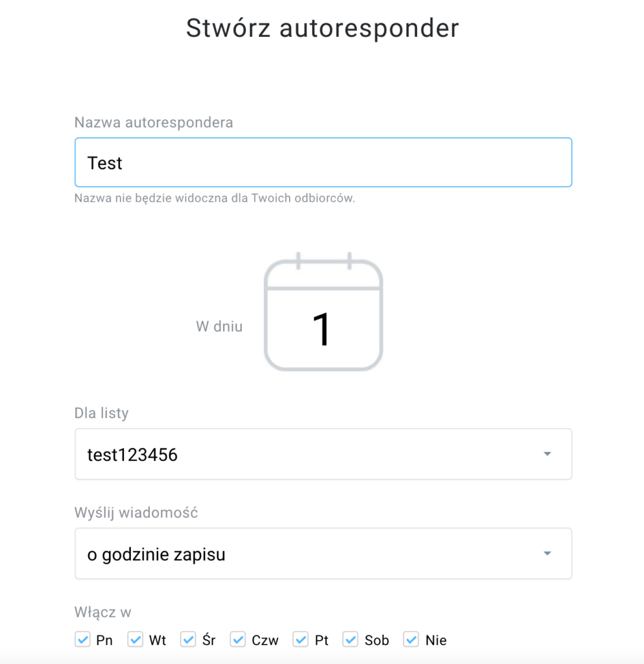Screen dimensions: 644x664
Task: Toggle the Sob (Saturday) checkbox
Action: coord(351,639)
